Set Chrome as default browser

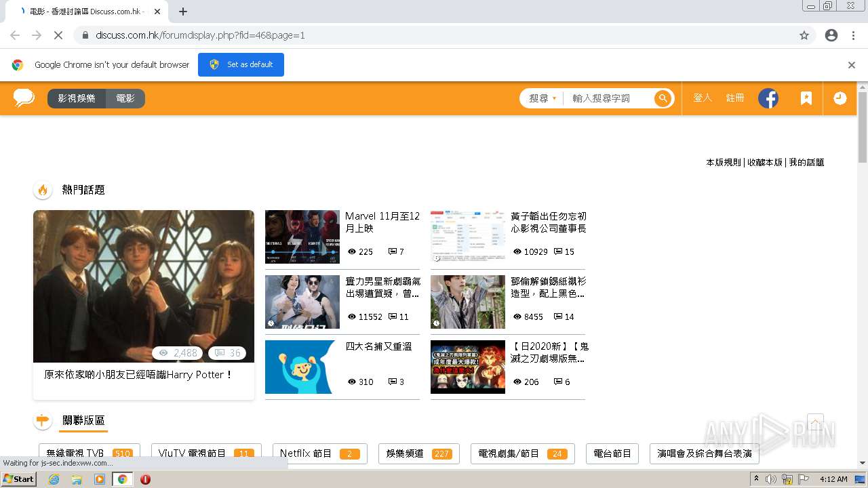(x=241, y=65)
